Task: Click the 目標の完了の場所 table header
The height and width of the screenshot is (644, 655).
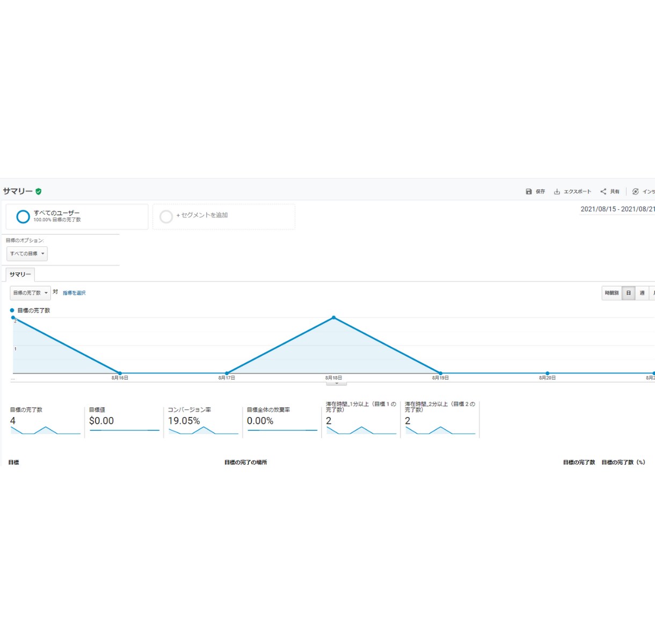Action: pyautogui.click(x=246, y=463)
